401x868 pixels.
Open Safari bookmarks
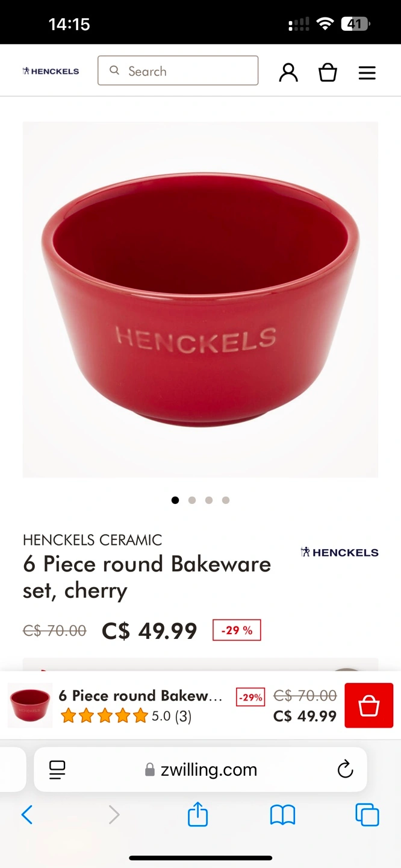pyautogui.click(x=282, y=816)
